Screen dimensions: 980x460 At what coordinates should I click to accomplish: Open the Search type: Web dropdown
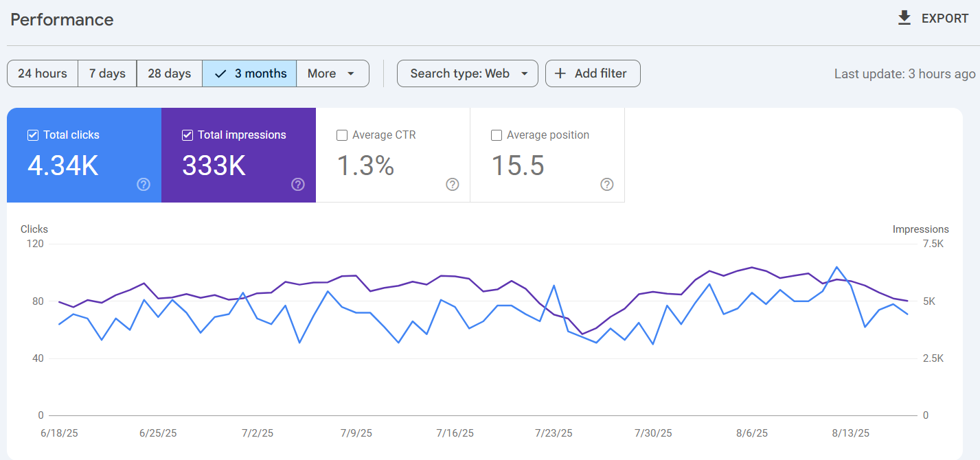[467, 73]
